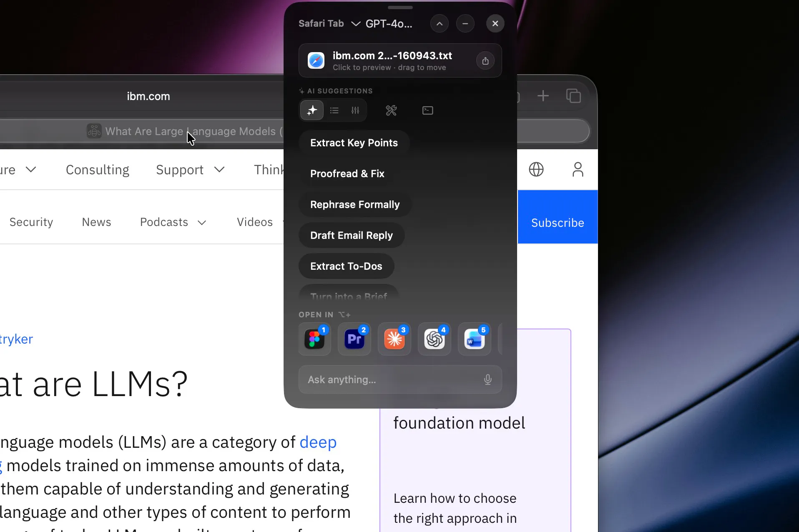Click the share icon beside the txt file
This screenshot has height=532, width=799.
click(485, 61)
